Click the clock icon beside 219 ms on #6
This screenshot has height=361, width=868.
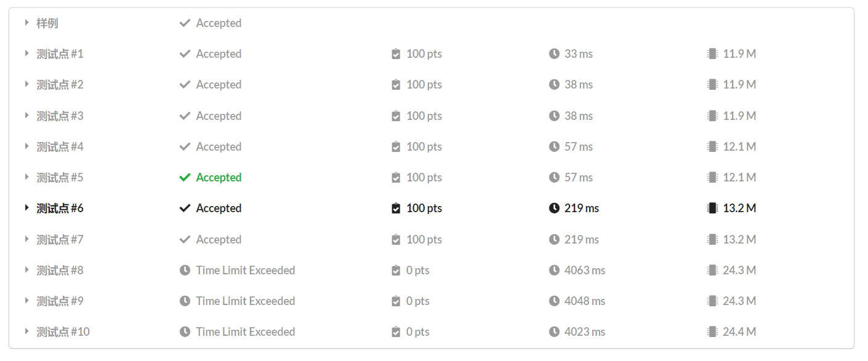click(x=554, y=208)
